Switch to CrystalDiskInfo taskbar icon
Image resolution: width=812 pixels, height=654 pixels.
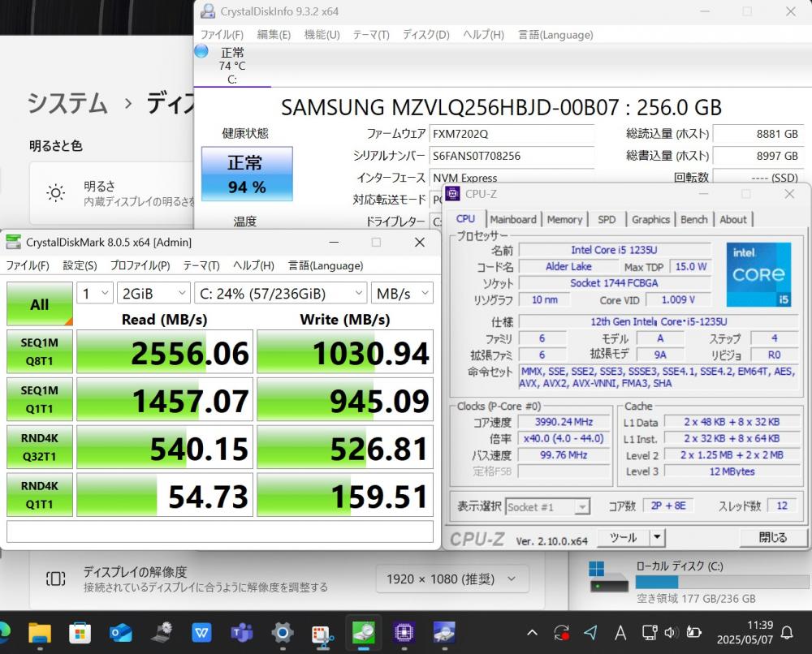[444, 632]
